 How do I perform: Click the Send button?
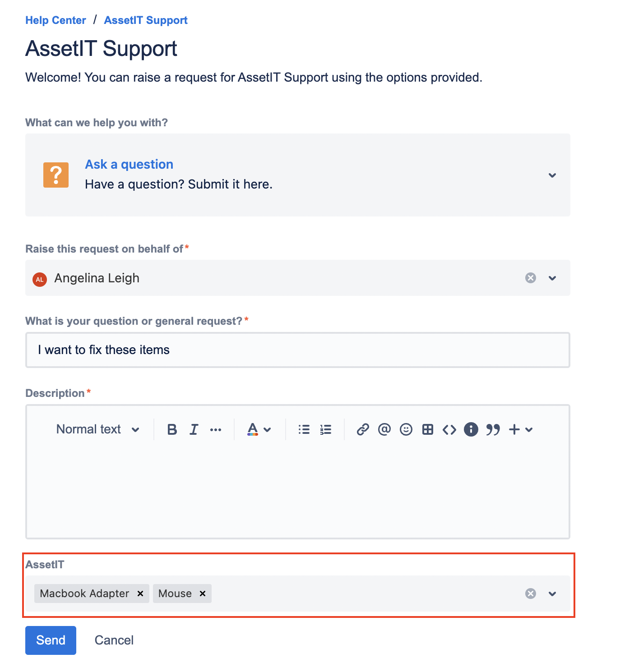(51, 640)
